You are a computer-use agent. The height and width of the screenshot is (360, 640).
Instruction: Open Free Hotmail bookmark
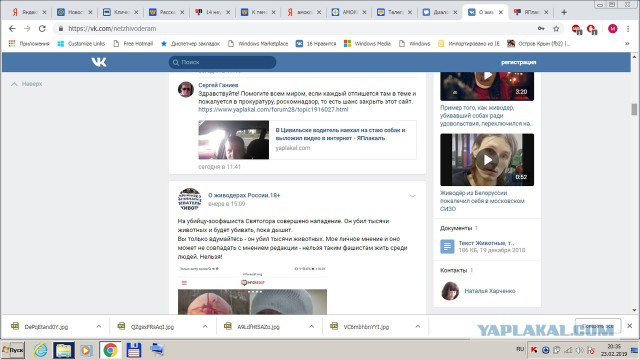point(133,43)
